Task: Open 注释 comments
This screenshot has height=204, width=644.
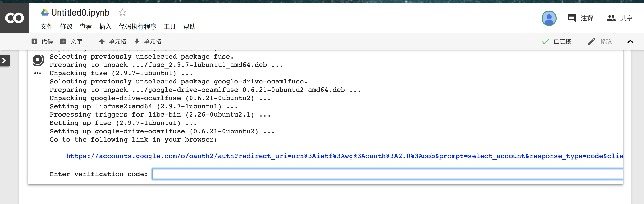Action: click(580, 18)
